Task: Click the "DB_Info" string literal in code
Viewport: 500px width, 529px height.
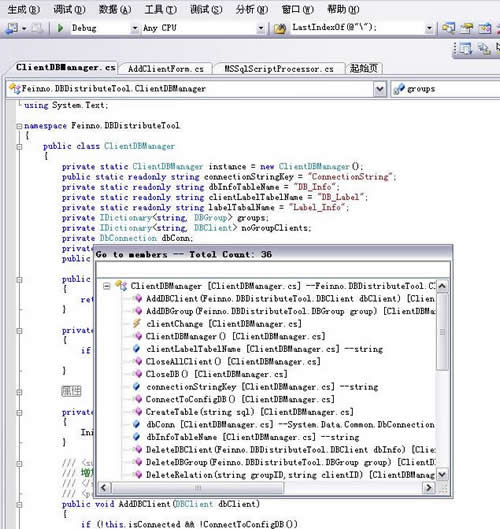Action: tap(315, 187)
